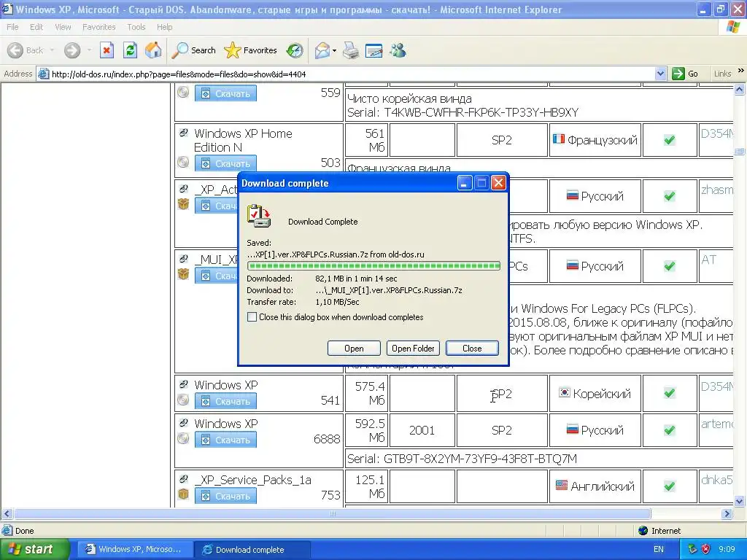
Task: Click the 'artem' uploader link
Action: pos(717,424)
